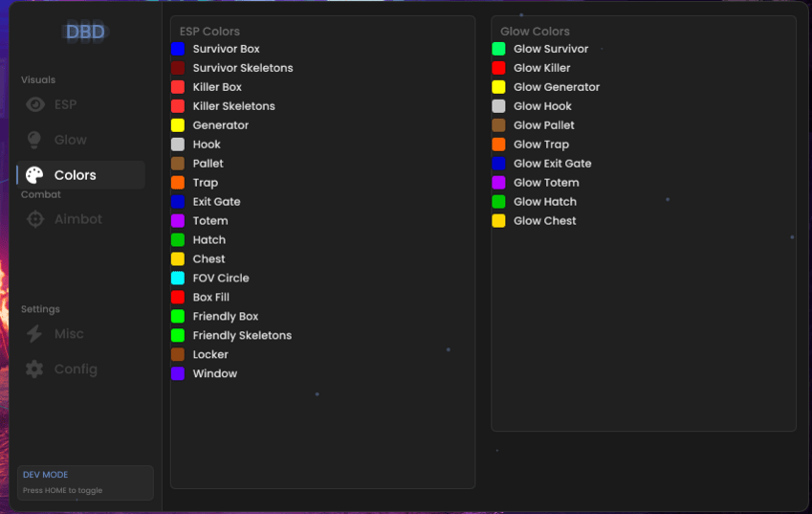
Task: Edit the Window purple color swatch
Action: point(178,373)
